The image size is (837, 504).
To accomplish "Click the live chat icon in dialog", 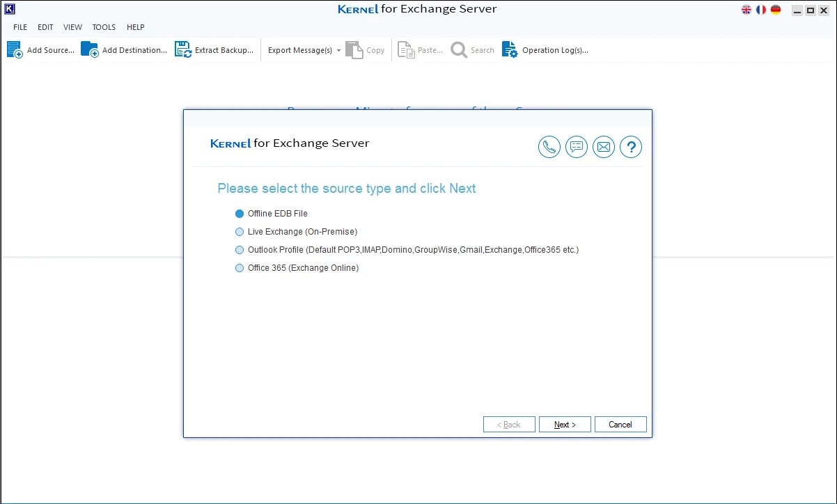I will (577, 147).
